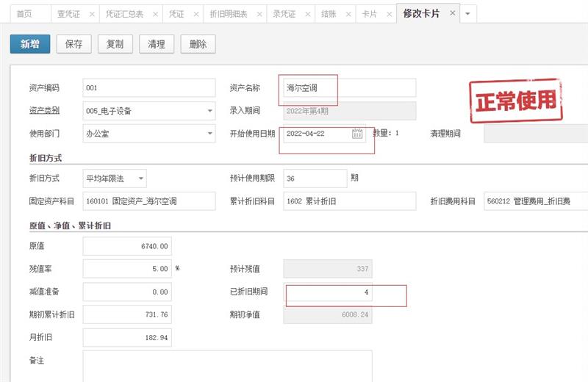Image resolution: width=588 pixels, height=382 pixels.
Task: Close the 修改卡片 tab
Action: pyautogui.click(x=452, y=13)
